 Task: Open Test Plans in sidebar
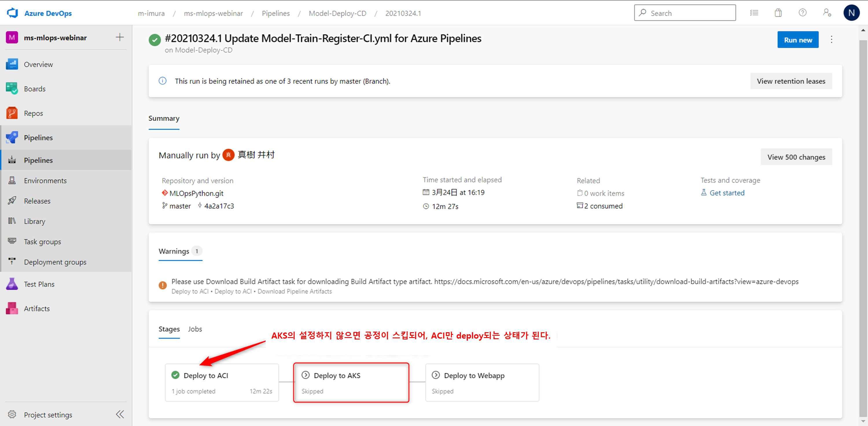[39, 284]
